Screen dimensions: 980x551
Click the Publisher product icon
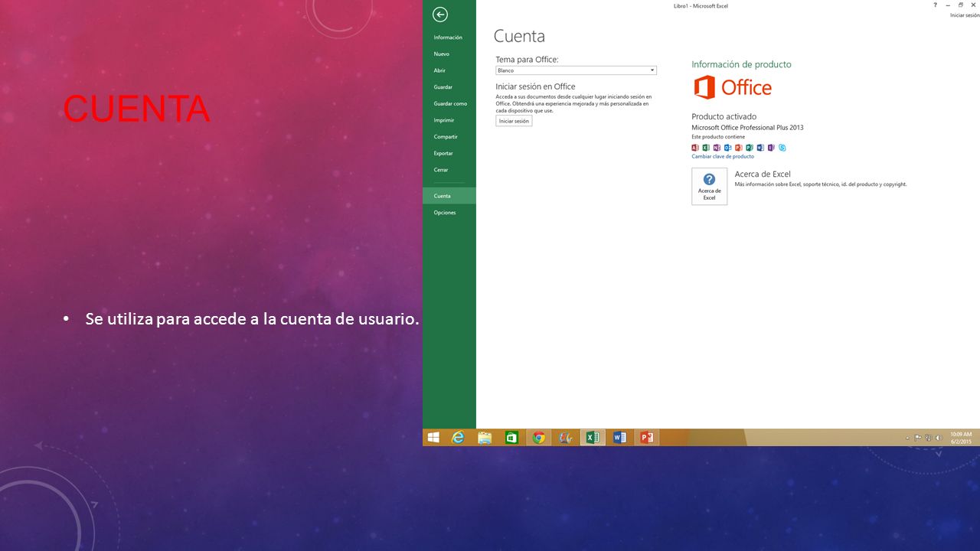pos(750,148)
